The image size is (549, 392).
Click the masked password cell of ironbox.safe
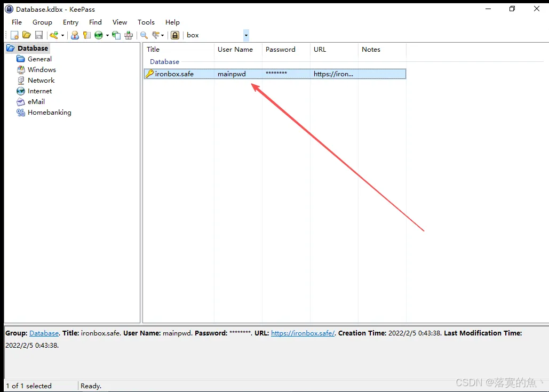click(x=276, y=74)
